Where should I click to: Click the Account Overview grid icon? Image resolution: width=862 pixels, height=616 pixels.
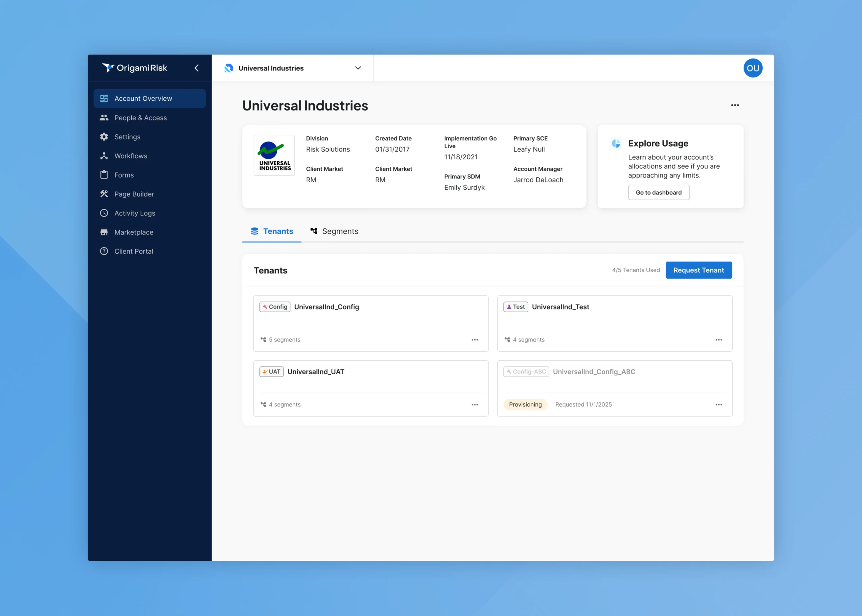pyautogui.click(x=104, y=99)
